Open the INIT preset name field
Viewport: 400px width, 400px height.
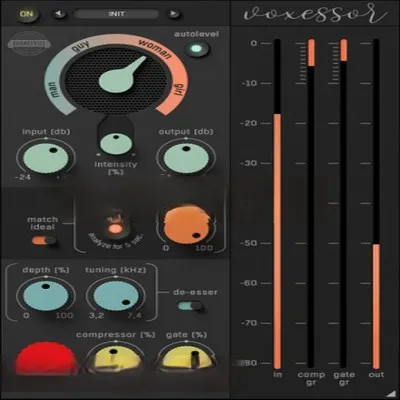click(116, 14)
